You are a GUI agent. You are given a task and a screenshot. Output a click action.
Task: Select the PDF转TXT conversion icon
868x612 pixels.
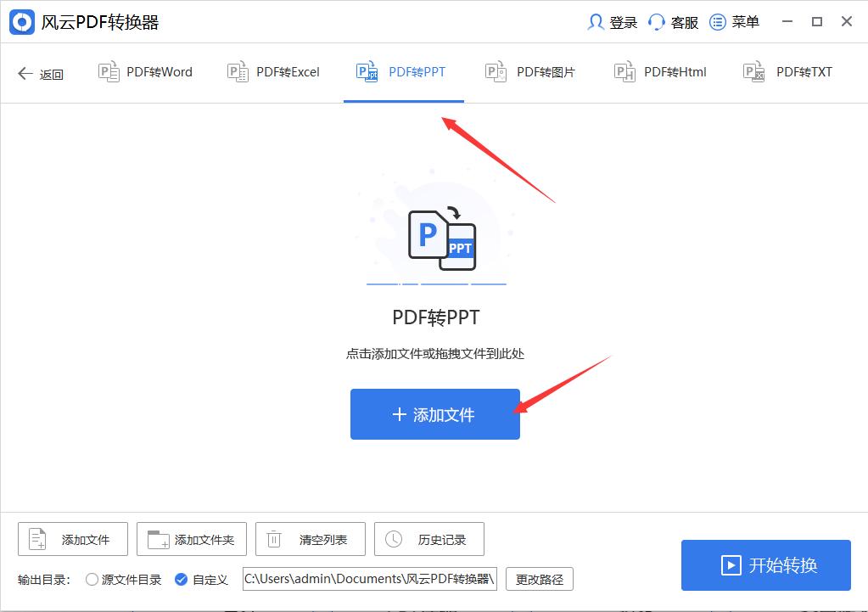coord(753,71)
